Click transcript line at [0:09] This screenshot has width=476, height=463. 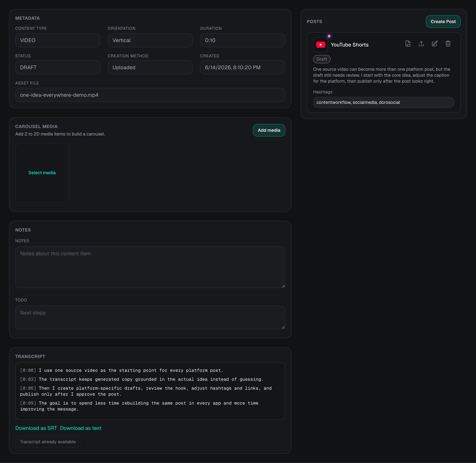(x=139, y=406)
